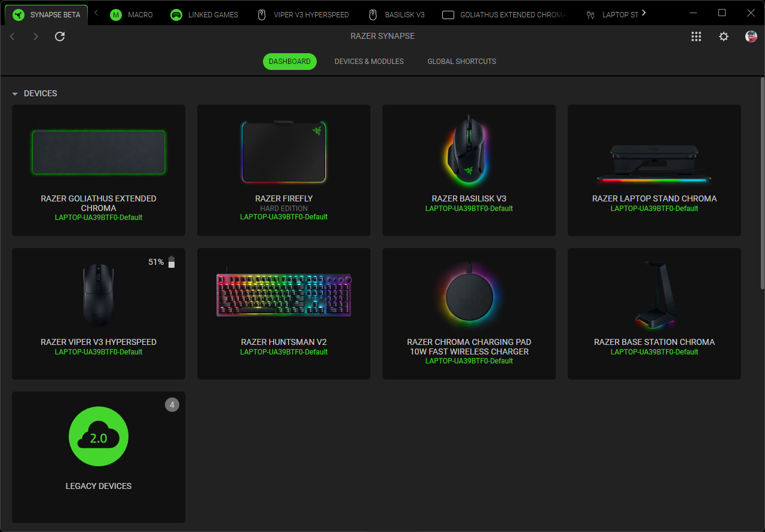Open the Razer Huntsman V2 keyboard image
The width and height of the screenshot is (765, 532).
[x=284, y=293]
